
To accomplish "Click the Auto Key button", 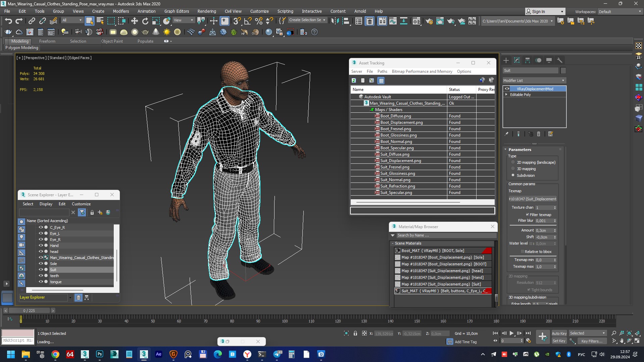I will tap(559, 333).
